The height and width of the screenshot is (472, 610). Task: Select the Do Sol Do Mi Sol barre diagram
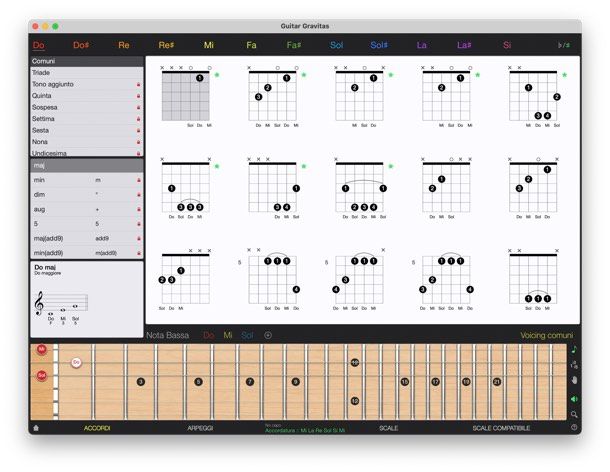(x=359, y=188)
